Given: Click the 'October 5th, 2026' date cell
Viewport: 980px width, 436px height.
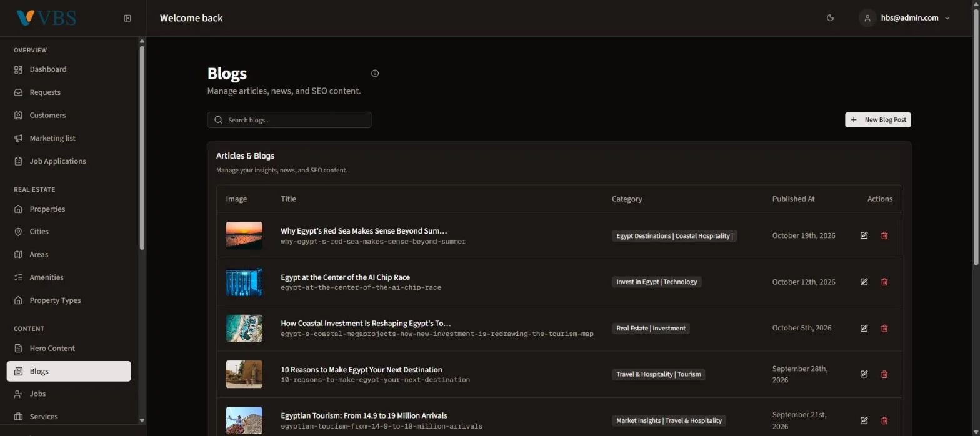Looking at the screenshot, I should [x=802, y=328].
